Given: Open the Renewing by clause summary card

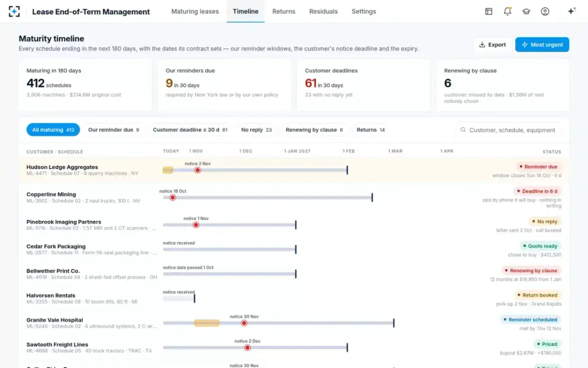Looking at the screenshot, I should (x=503, y=85).
